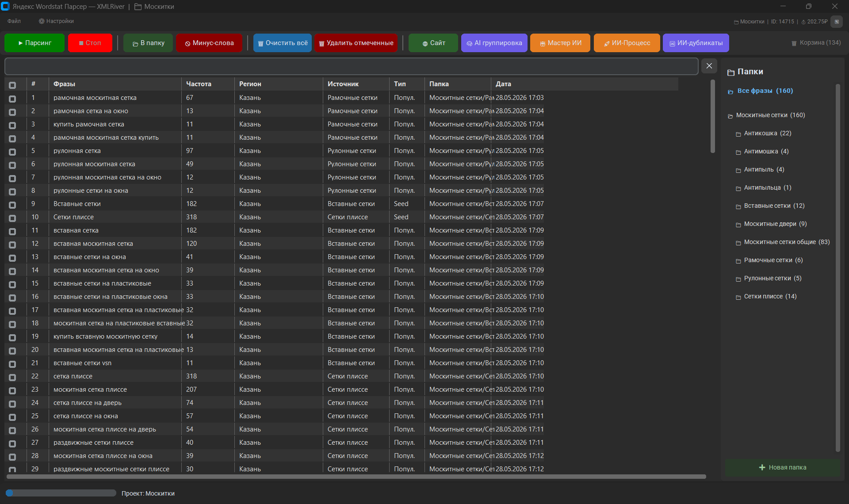Open ИИ-дубликаты tool
The image size is (849, 504).
[x=696, y=43]
